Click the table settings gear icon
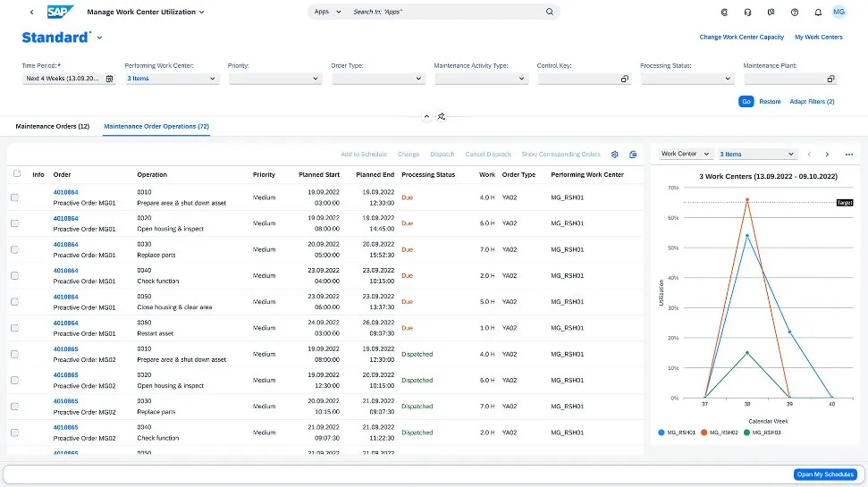 tap(614, 155)
